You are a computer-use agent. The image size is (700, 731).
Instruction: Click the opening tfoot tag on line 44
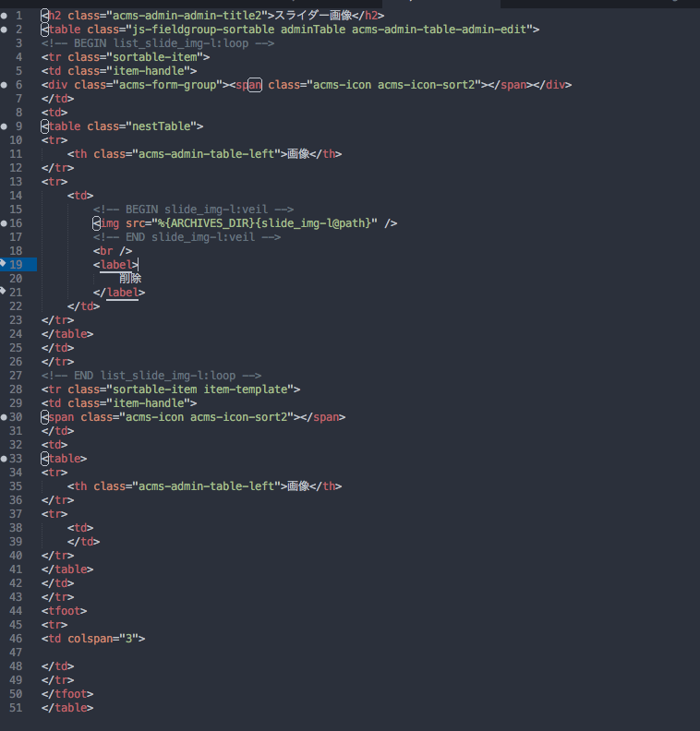click(x=64, y=611)
